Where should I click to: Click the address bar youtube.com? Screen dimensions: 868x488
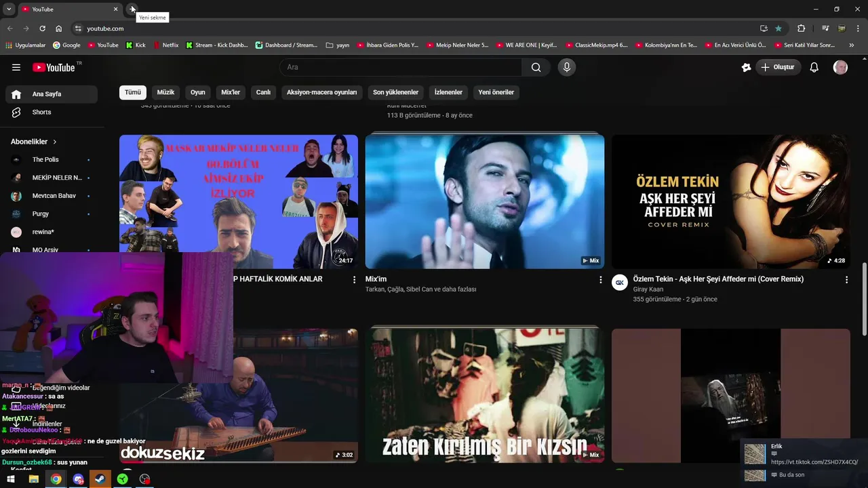click(x=105, y=28)
